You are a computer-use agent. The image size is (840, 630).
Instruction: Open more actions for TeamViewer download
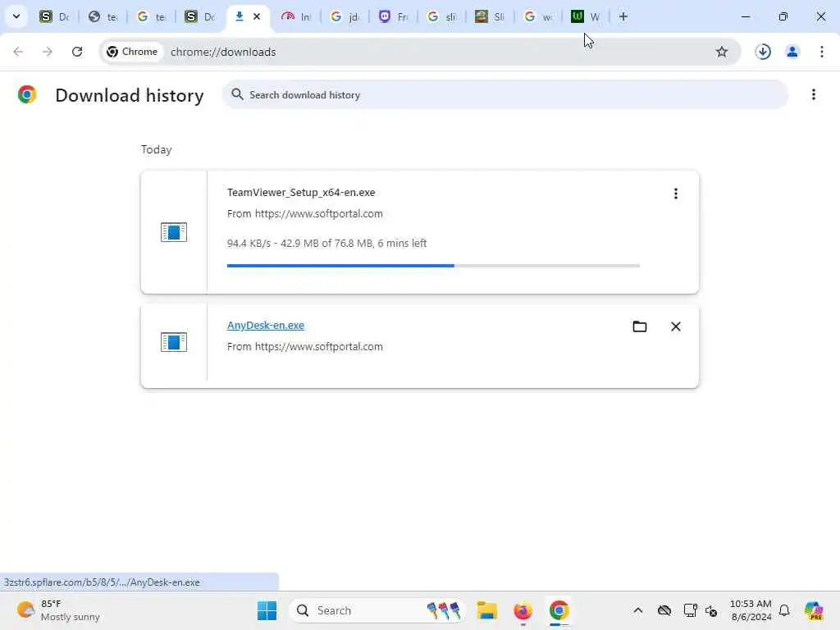tap(676, 194)
